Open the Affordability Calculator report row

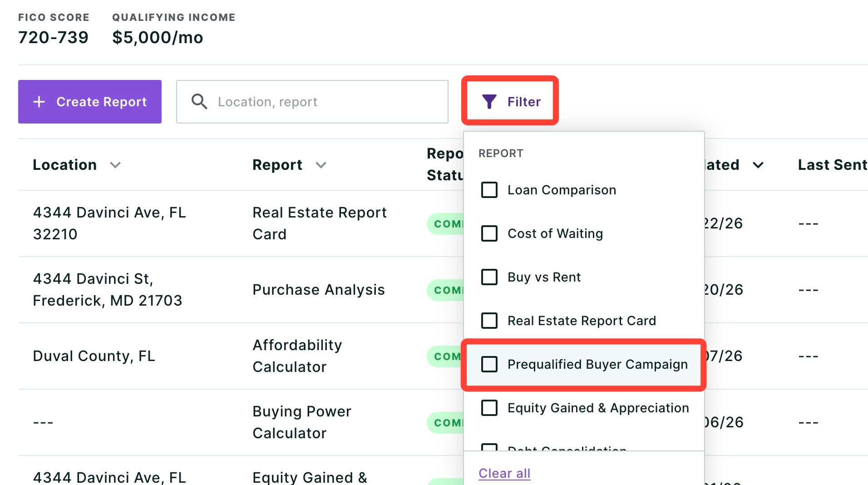(241, 356)
